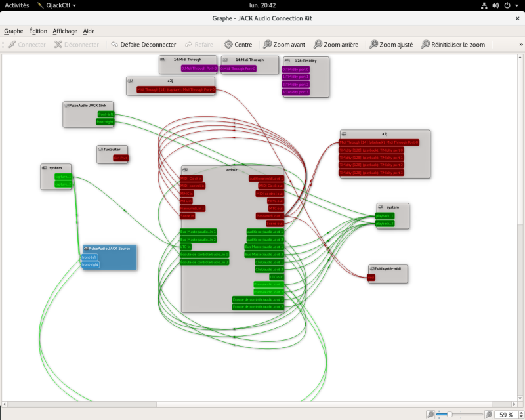
Task: Select the Bus Master/audio_in 1 port
Action: point(198,232)
